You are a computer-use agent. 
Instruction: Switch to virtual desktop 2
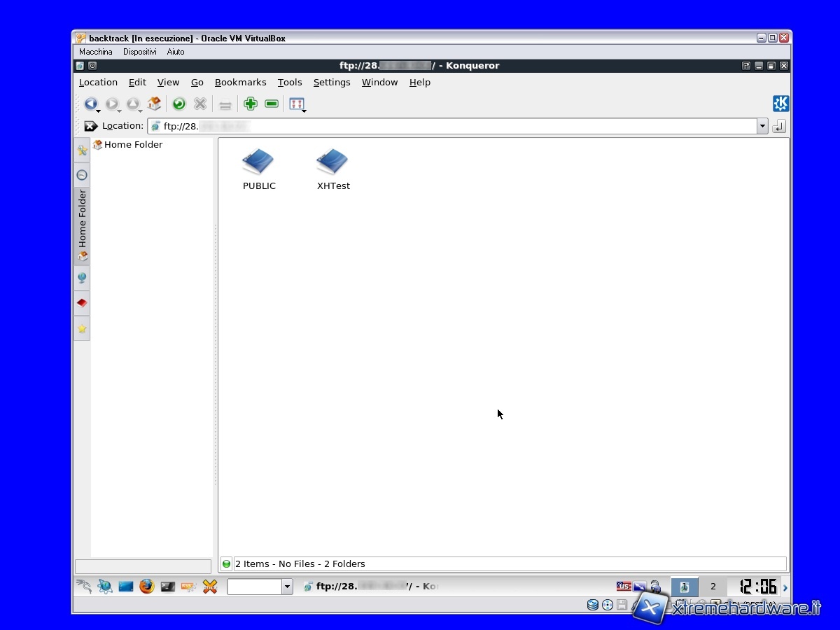click(713, 587)
